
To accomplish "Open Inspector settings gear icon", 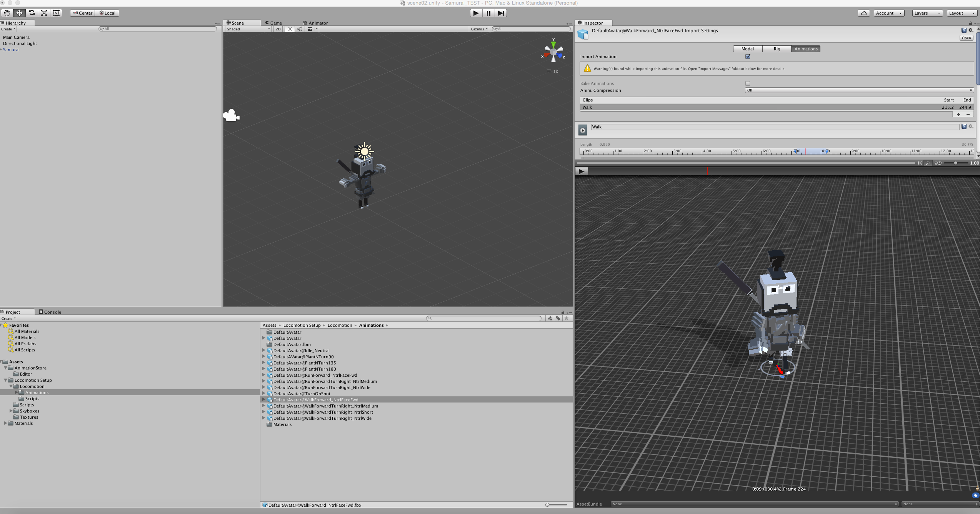I will (971, 30).
